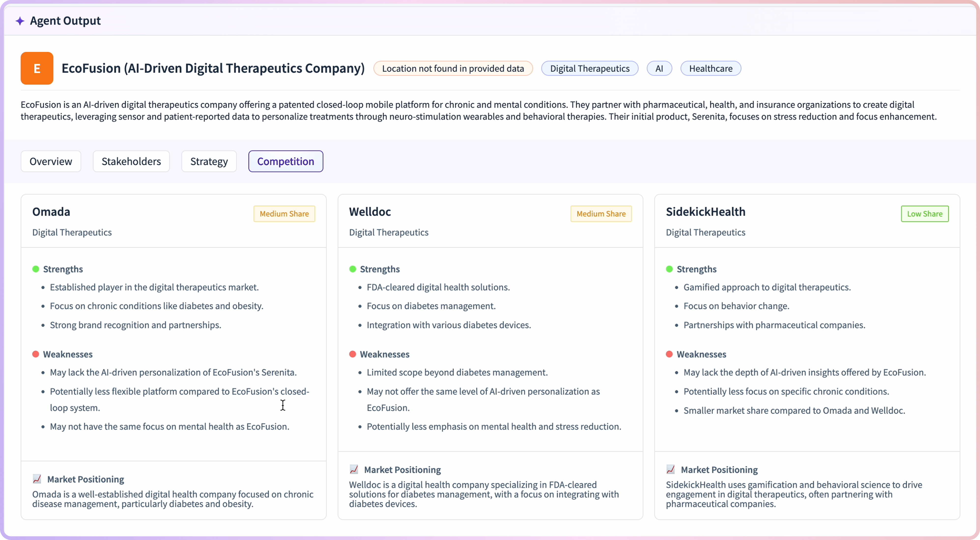
Task: Click the Healthcare tag
Action: click(x=711, y=69)
